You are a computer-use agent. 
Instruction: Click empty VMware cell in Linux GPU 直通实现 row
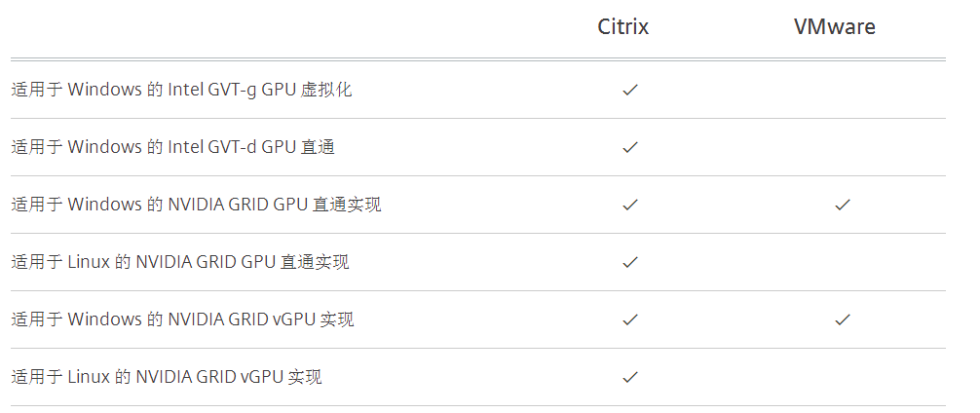[x=843, y=262]
